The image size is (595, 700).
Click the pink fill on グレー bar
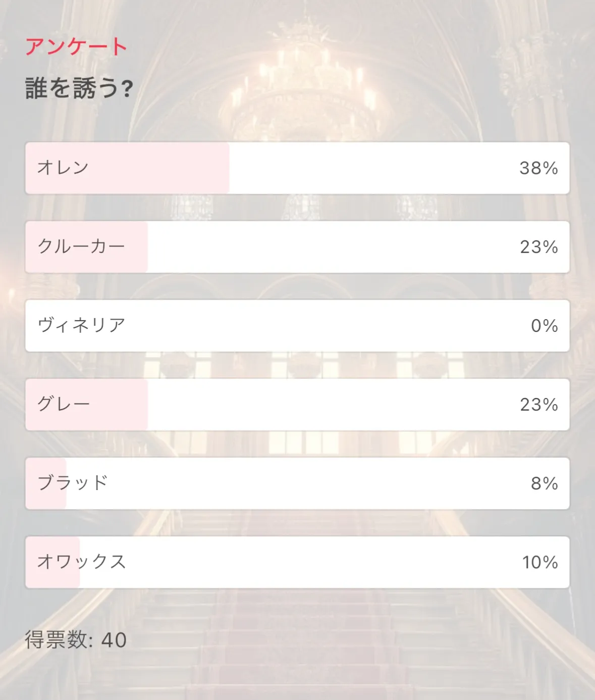click(121, 404)
